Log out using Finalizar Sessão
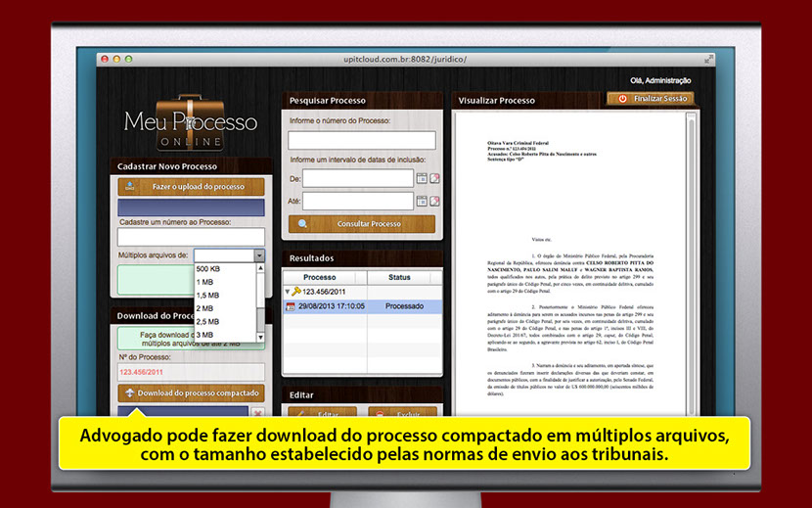Screen dimensions: 812x508 tap(651, 99)
